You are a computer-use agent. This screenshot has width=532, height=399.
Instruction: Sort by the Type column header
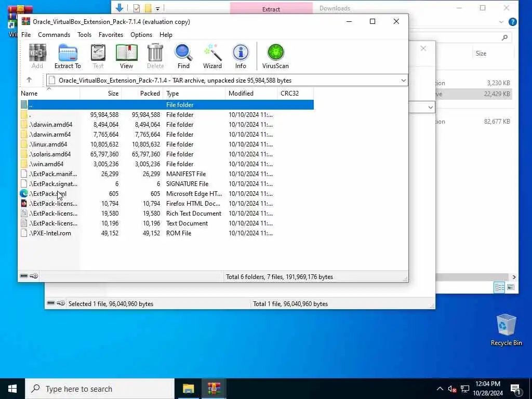pyautogui.click(x=194, y=94)
